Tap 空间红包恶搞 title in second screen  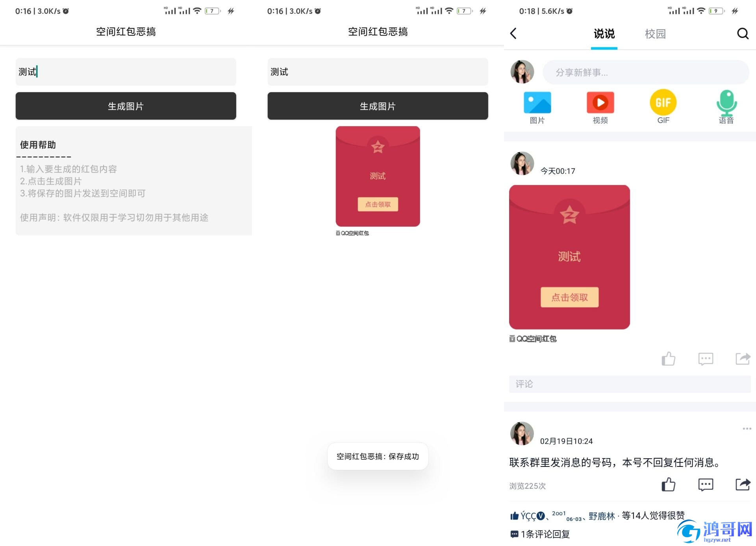[378, 31]
